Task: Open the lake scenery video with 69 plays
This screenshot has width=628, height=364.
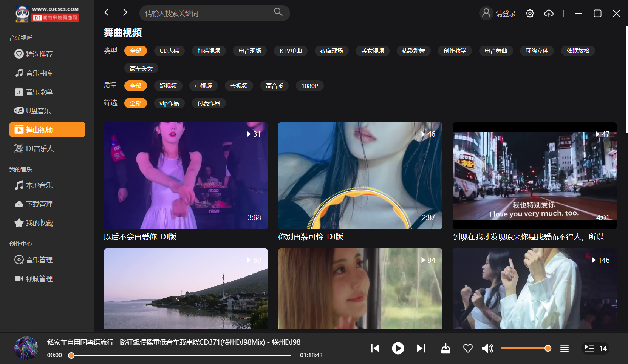Action: pyautogui.click(x=186, y=288)
